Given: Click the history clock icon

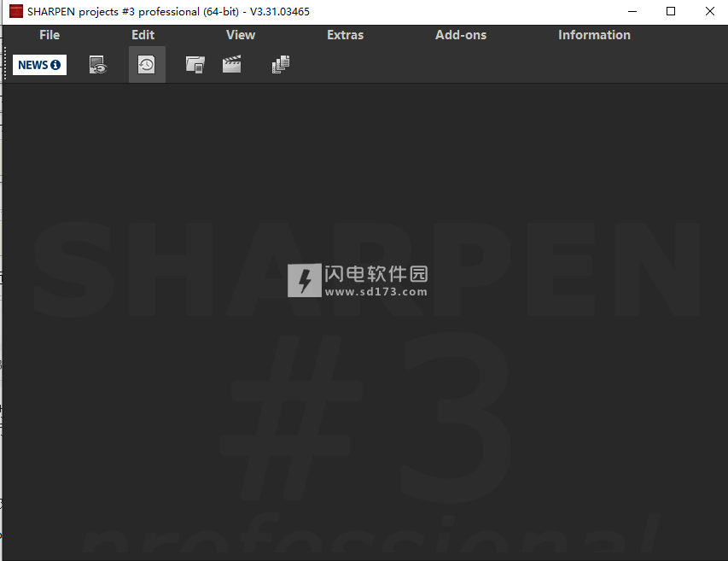Looking at the screenshot, I should point(147,65).
